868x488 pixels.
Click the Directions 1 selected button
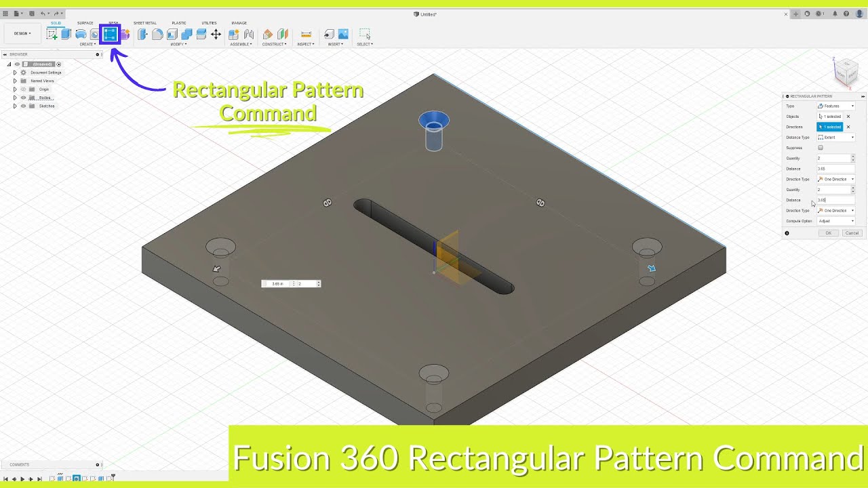[x=830, y=127]
